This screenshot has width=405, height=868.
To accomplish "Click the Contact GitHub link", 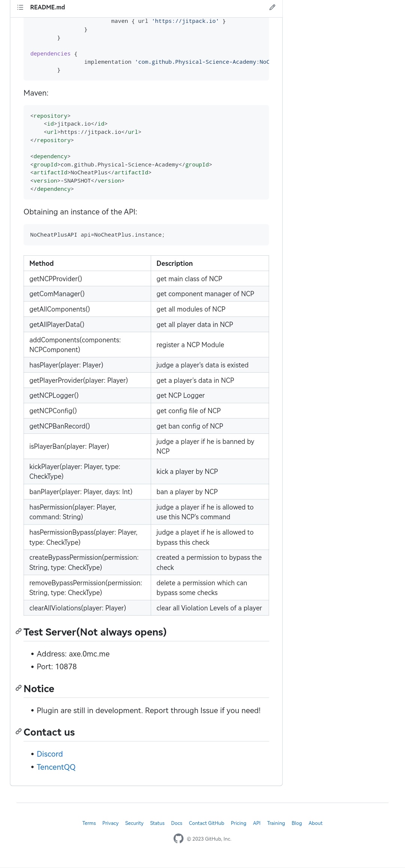I will 206,823.
